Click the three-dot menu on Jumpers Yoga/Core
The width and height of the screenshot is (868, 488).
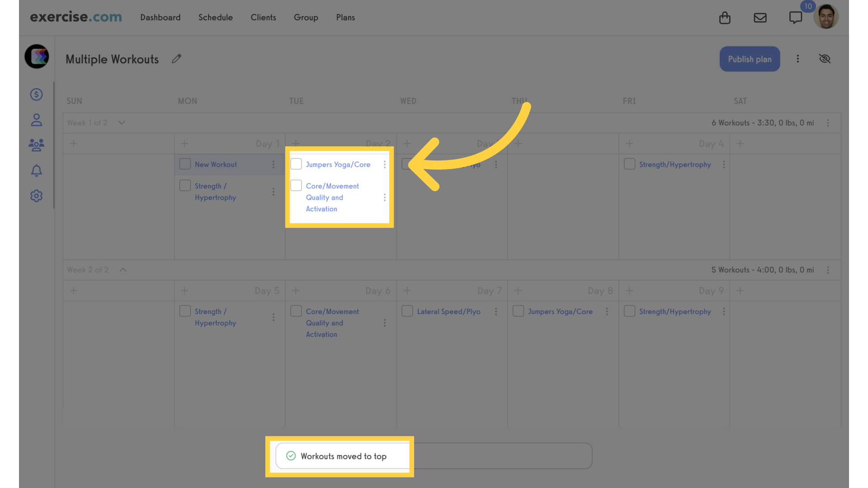(385, 164)
